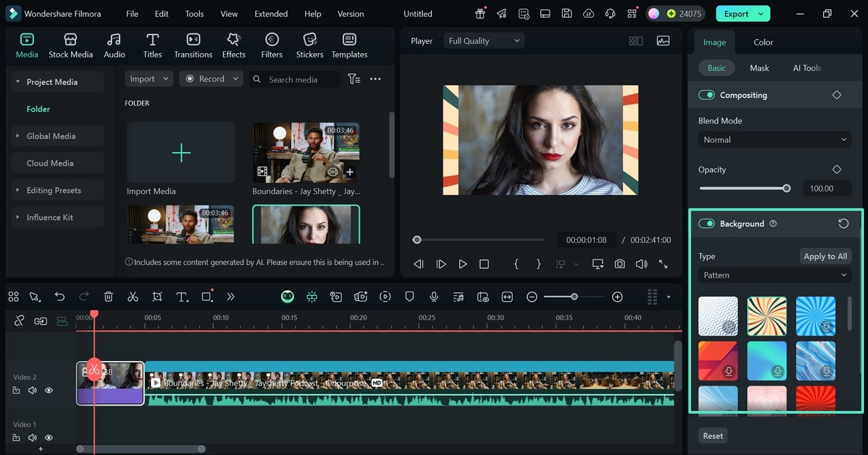868x455 pixels.
Task: Click the Apply to All button
Action: [825, 256]
